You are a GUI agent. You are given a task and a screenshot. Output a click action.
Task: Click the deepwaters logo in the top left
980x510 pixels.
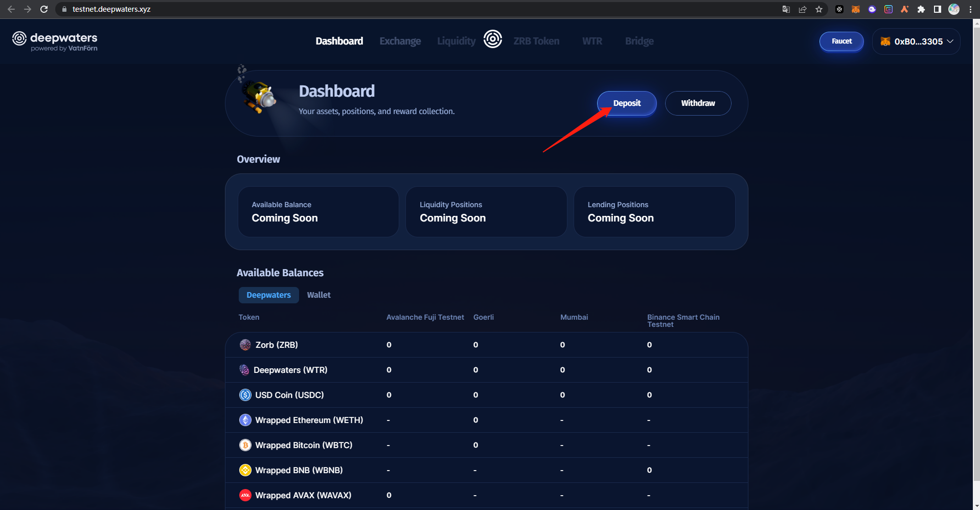(54, 41)
